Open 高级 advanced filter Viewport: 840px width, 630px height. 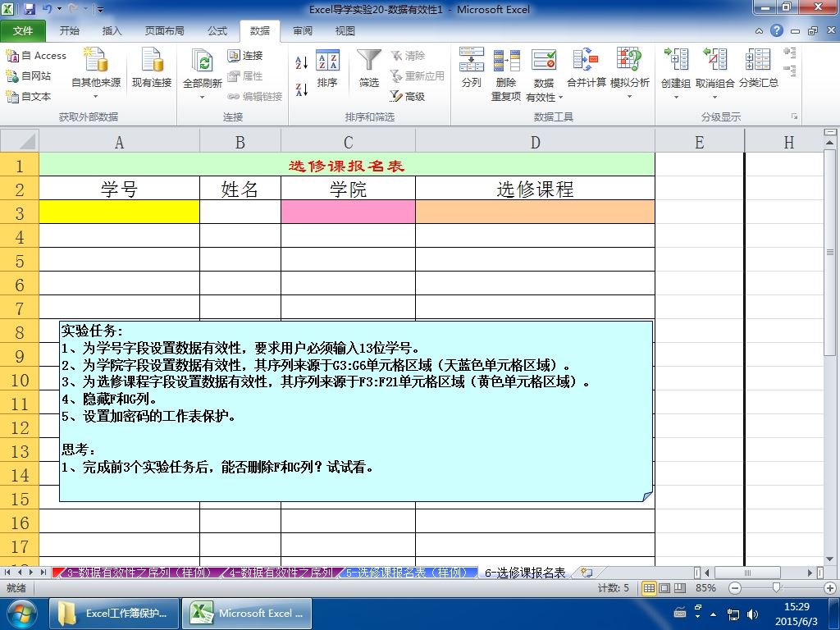pos(407,97)
